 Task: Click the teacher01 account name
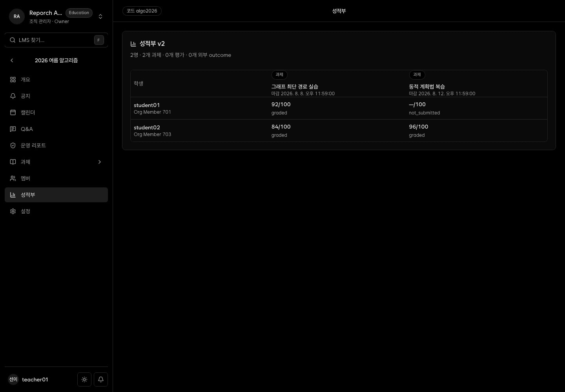(35, 379)
